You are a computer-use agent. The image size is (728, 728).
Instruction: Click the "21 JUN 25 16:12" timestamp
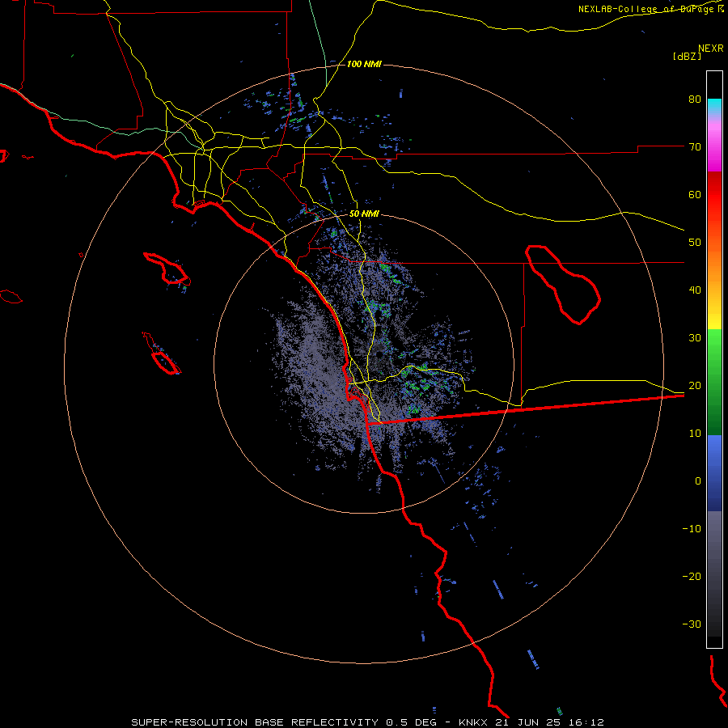[552, 722]
